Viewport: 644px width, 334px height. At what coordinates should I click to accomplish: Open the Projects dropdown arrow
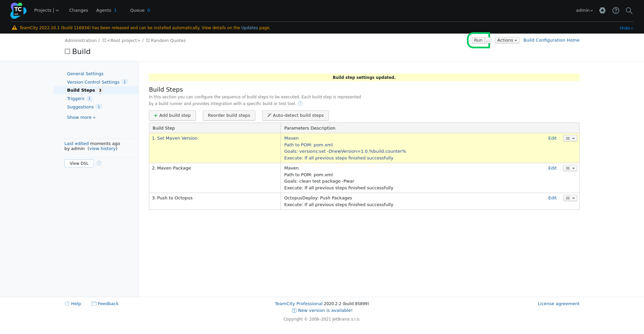click(x=57, y=10)
